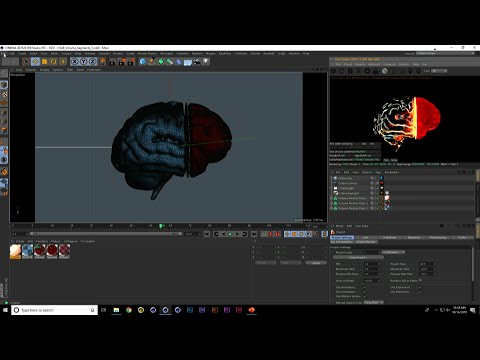This screenshot has height=360, width=480.
Task: Expand the Volume Mesher Brain 1 object
Action: (x=332, y=203)
